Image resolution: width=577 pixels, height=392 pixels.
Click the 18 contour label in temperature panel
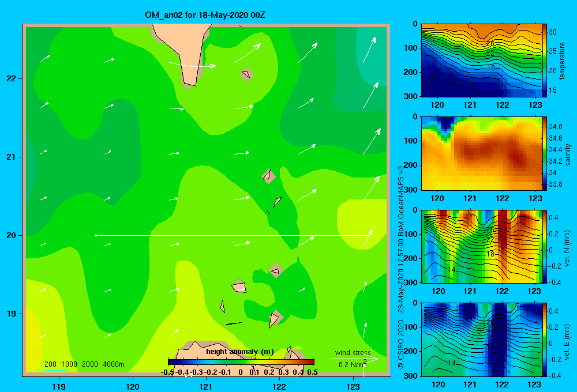pos(491,68)
